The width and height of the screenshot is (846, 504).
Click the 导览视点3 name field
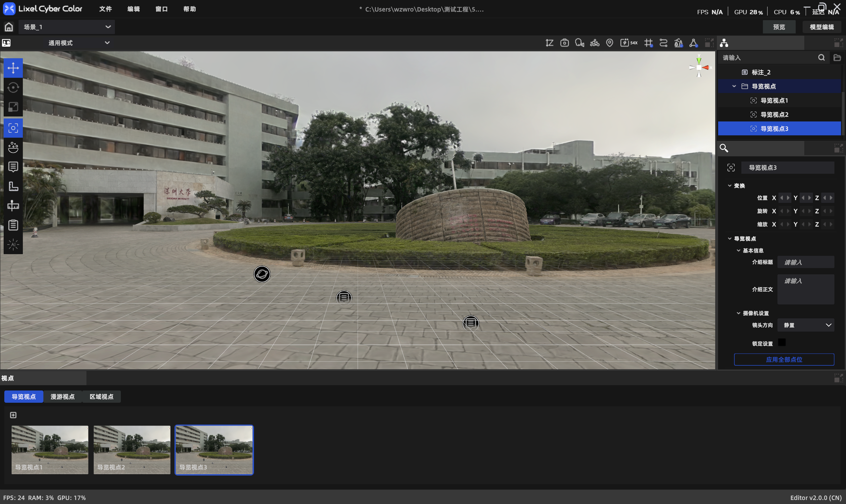click(x=788, y=167)
